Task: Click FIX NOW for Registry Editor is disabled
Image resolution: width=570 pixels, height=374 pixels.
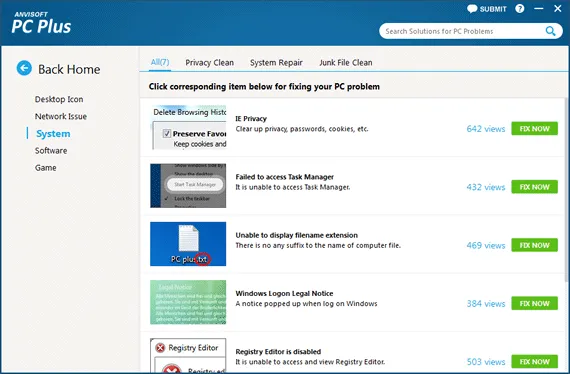Action: [534, 361]
